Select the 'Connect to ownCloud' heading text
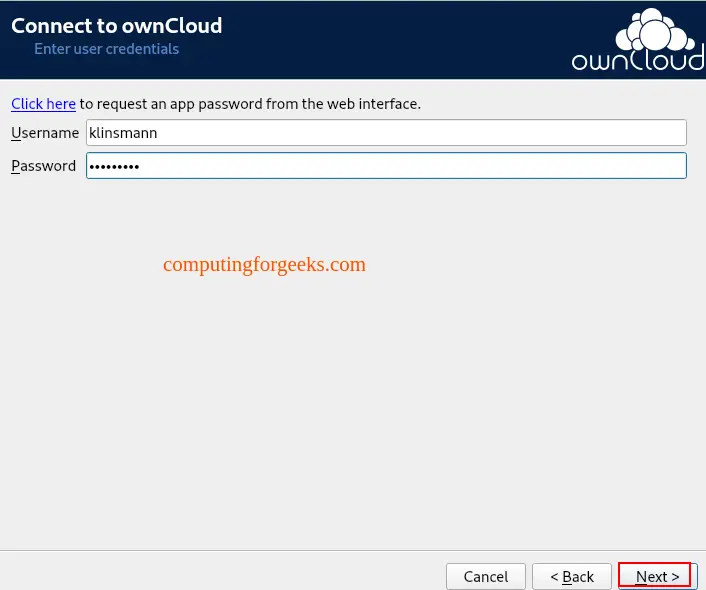The height and width of the screenshot is (590, 706). point(117,26)
